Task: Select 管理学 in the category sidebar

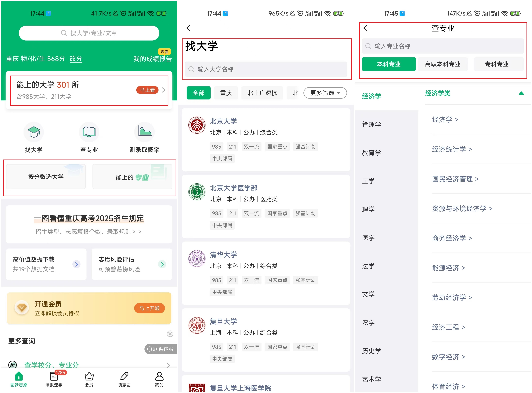Action: coord(372,124)
